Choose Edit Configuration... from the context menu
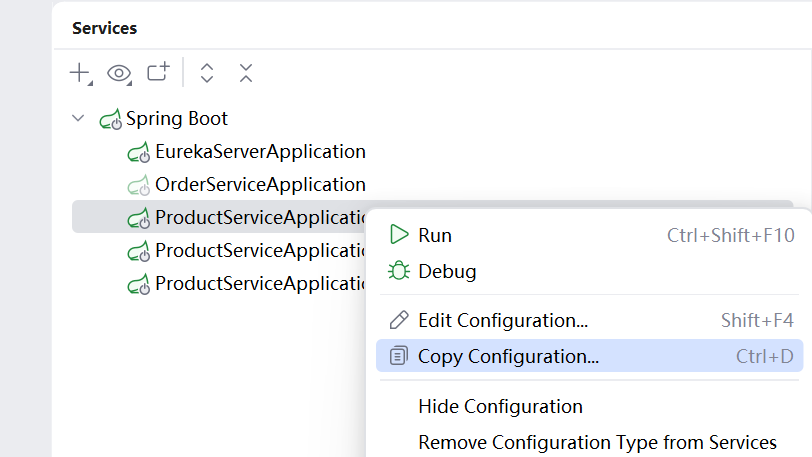 pos(589,320)
